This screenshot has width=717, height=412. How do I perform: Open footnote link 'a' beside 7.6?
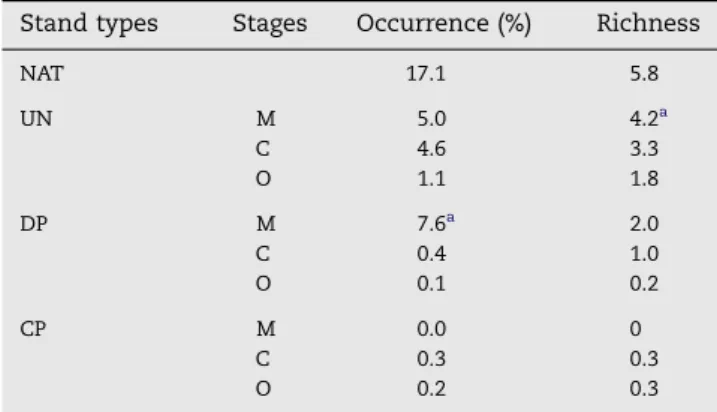(450, 217)
